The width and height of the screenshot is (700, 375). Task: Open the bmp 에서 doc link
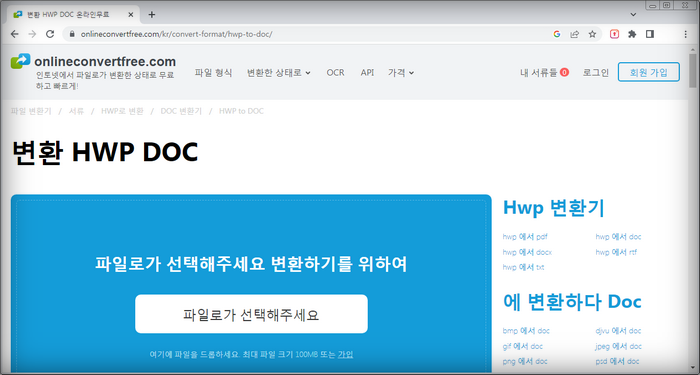pos(526,331)
